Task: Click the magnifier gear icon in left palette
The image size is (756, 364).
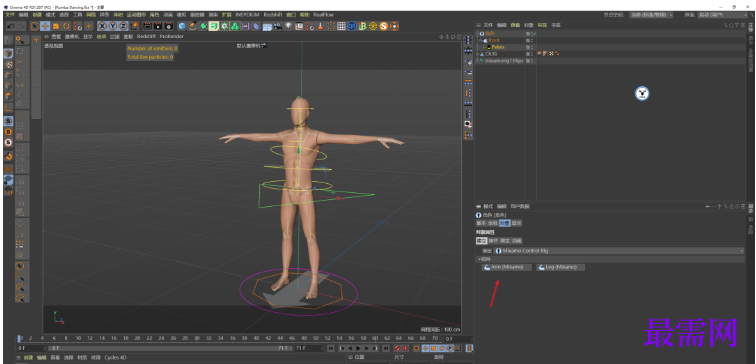Action: coord(19,39)
